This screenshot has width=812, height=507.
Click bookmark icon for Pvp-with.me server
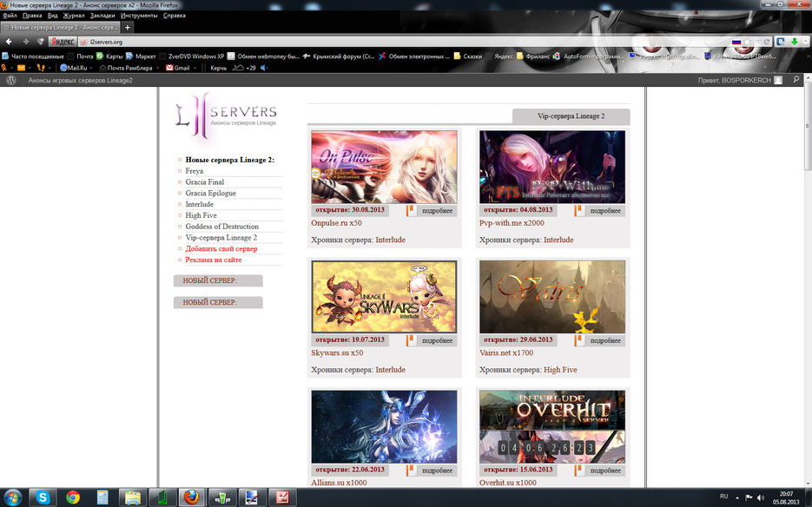pos(579,210)
